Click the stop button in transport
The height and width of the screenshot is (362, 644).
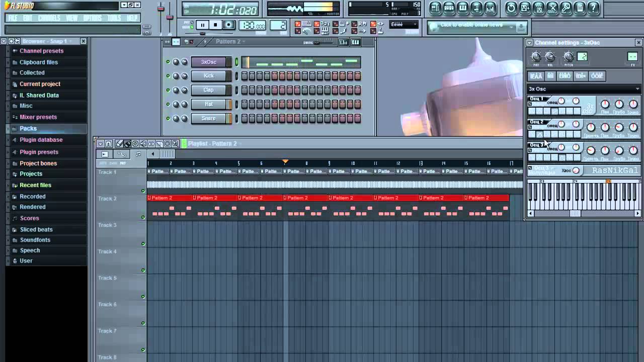tap(215, 25)
